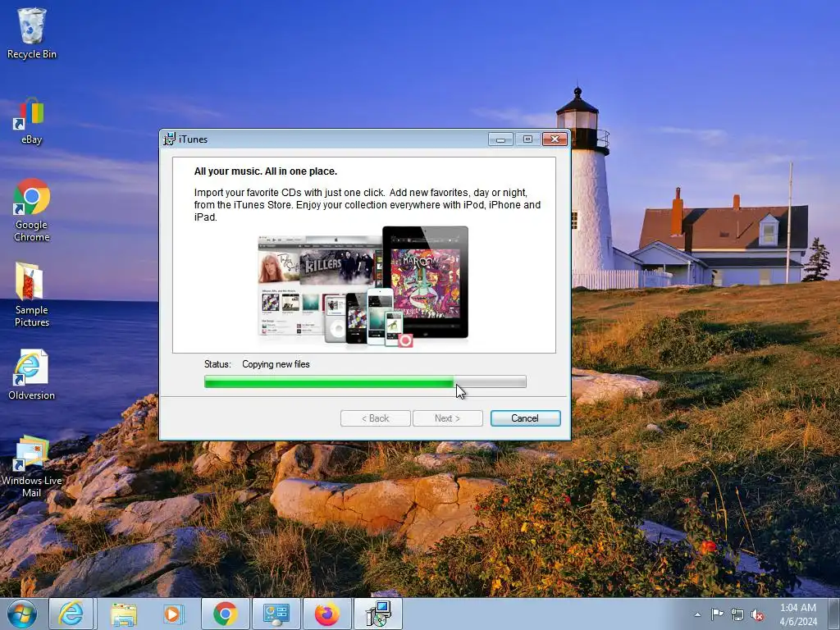Open Windows Media Player from taskbar

pyautogui.click(x=172, y=614)
